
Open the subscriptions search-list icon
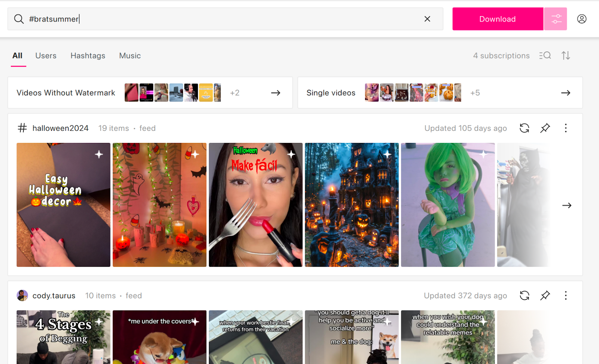pyautogui.click(x=545, y=56)
